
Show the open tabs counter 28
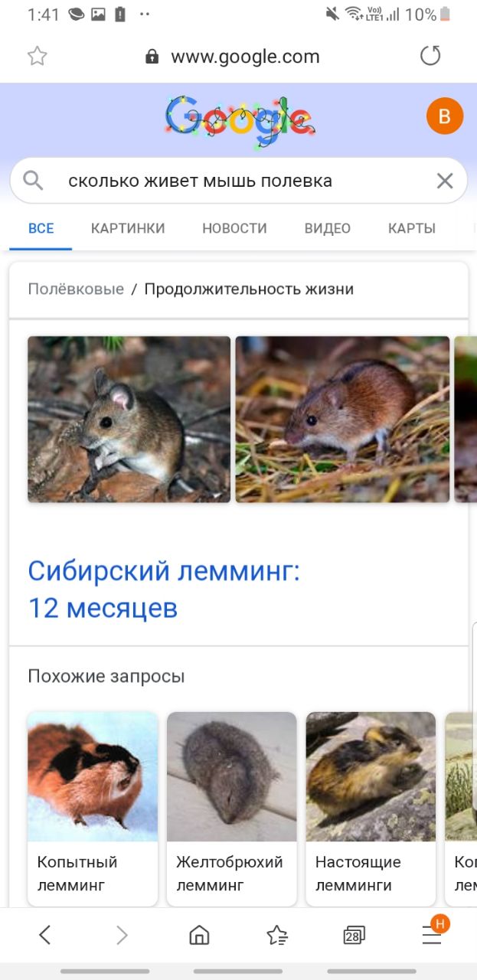[x=354, y=935]
